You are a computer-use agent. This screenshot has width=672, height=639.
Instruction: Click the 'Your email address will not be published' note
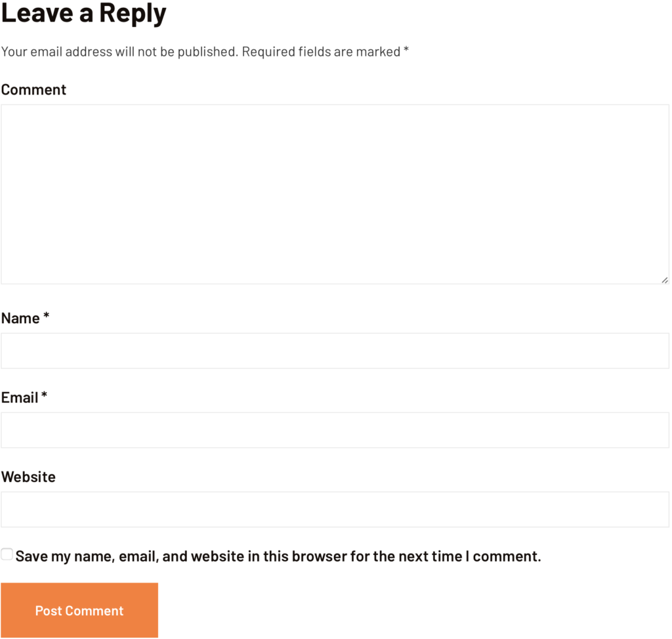(x=119, y=51)
